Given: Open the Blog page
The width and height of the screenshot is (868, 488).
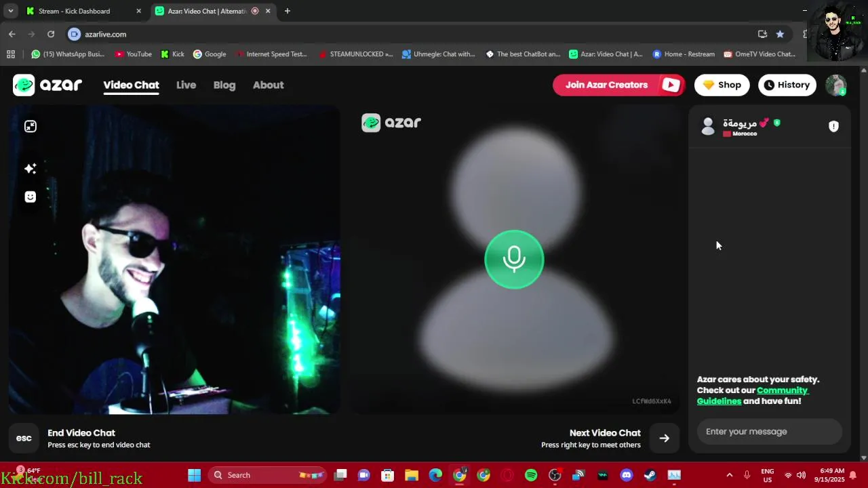Looking at the screenshot, I should click(224, 85).
